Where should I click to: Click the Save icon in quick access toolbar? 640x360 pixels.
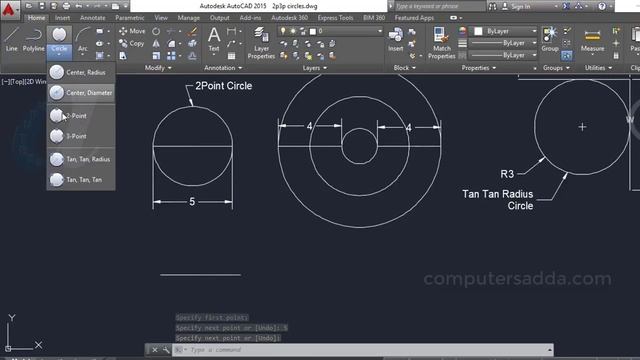click(42, 6)
